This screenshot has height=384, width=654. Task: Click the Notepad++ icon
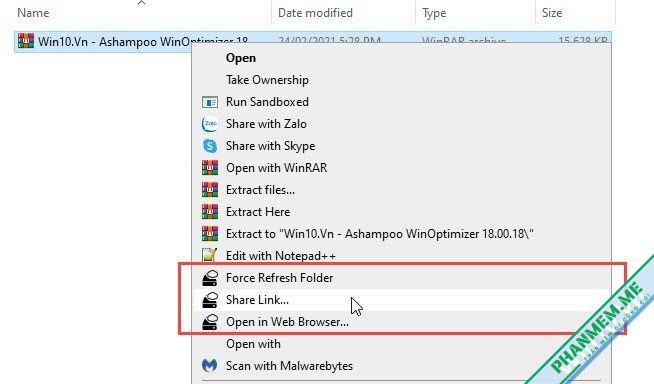[x=210, y=256]
